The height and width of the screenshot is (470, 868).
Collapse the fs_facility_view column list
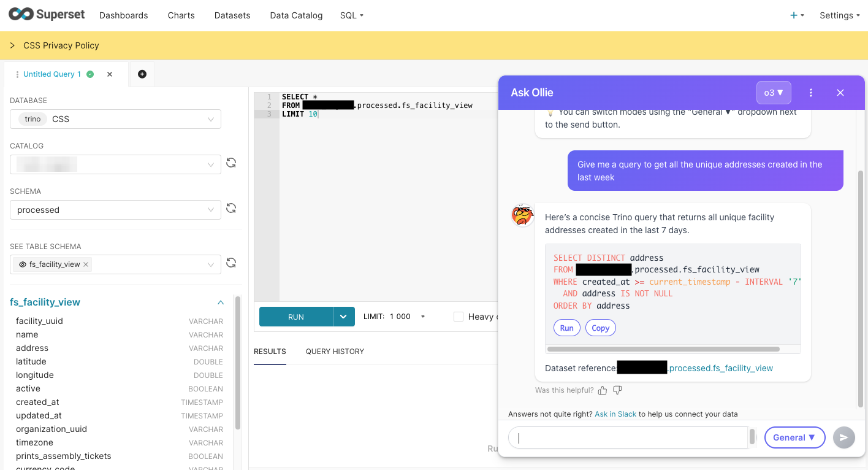coord(221,302)
